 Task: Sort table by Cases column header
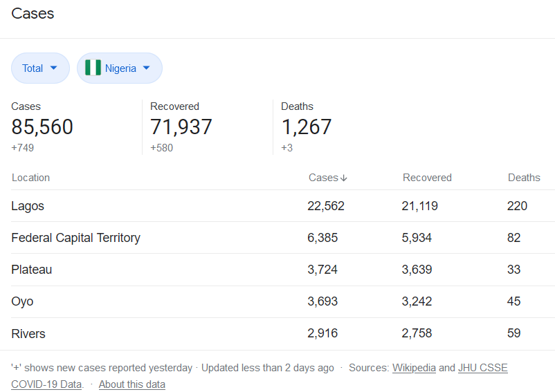click(x=323, y=178)
